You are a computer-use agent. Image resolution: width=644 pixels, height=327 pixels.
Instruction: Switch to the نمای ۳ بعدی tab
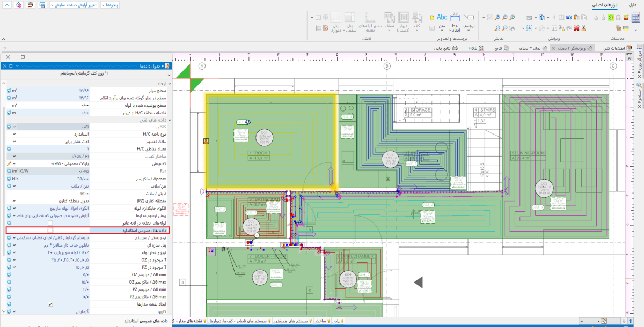[x=531, y=48]
